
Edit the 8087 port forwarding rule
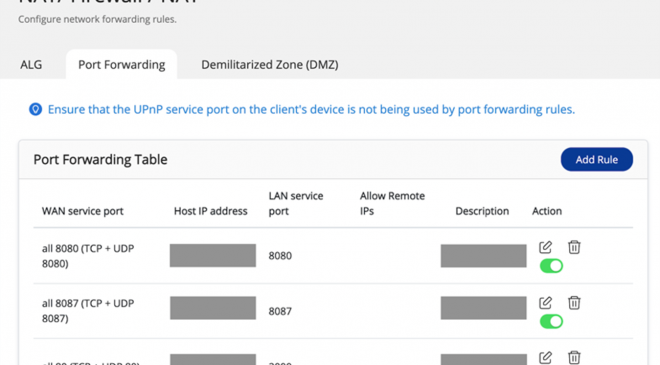point(545,303)
